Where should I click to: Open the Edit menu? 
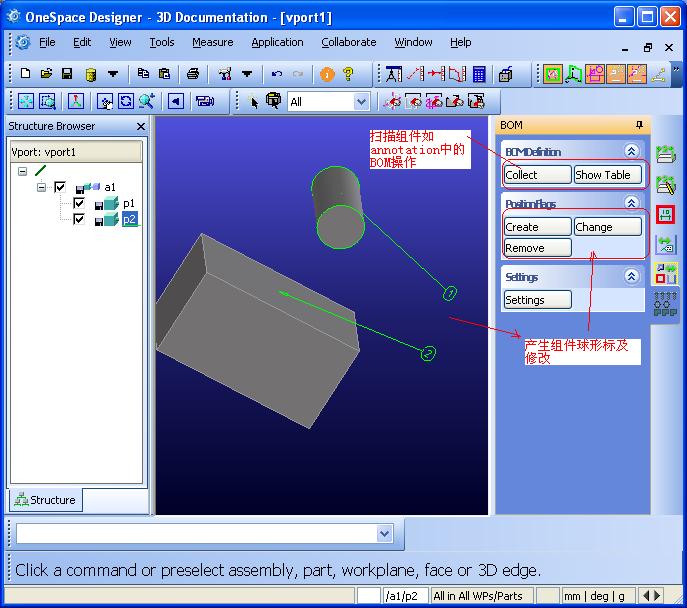pos(82,42)
